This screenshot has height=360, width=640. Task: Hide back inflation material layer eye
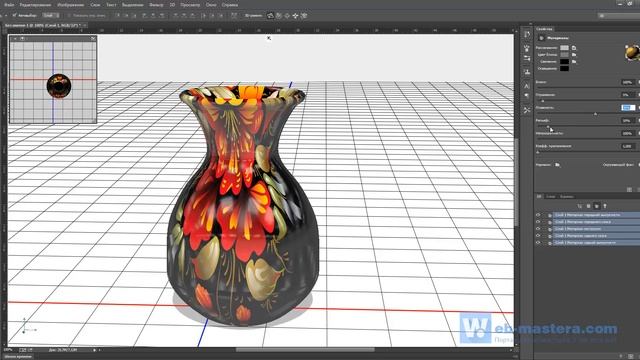click(x=538, y=242)
